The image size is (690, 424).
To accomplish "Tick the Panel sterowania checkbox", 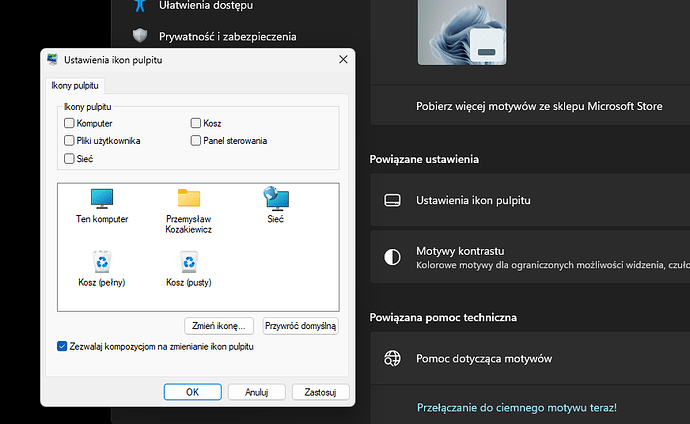I will pos(196,141).
